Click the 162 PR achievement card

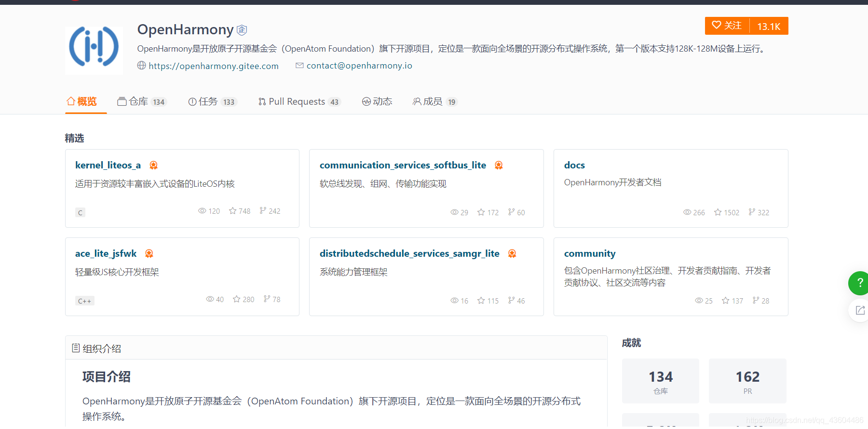[747, 381]
